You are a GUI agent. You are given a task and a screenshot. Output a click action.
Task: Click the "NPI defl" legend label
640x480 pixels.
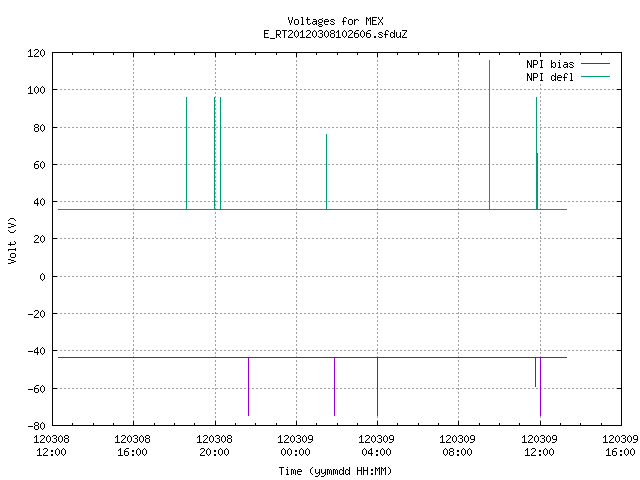click(550, 77)
